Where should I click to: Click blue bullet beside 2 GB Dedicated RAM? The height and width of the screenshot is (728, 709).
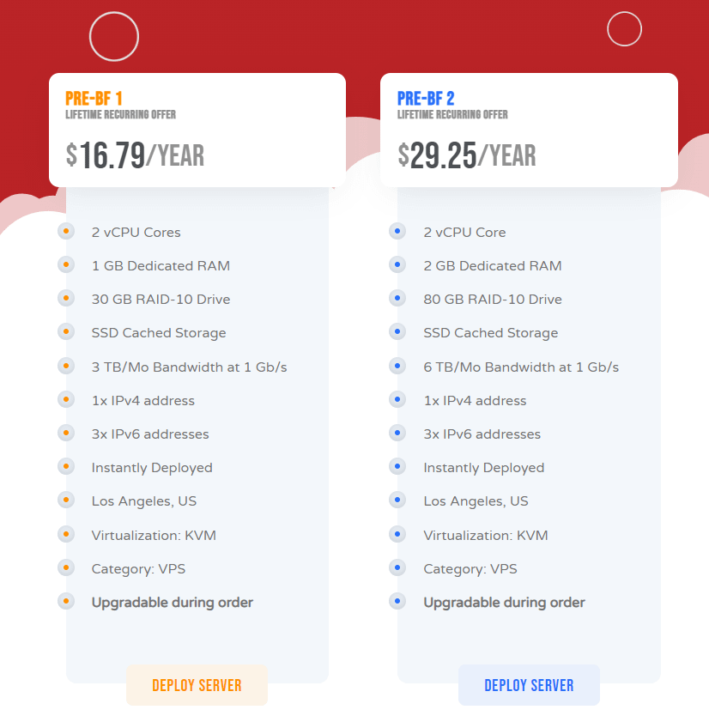[397, 265]
